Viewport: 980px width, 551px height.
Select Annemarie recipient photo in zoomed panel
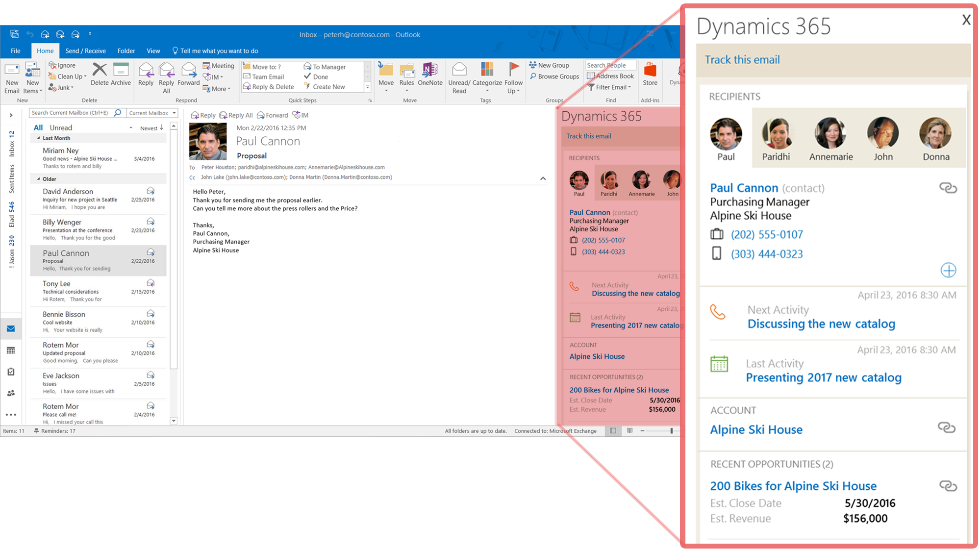tap(830, 133)
